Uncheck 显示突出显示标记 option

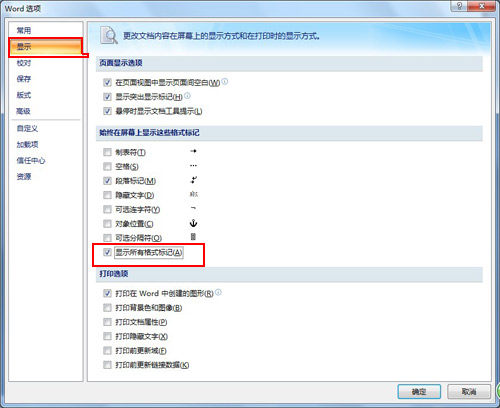click(x=107, y=97)
